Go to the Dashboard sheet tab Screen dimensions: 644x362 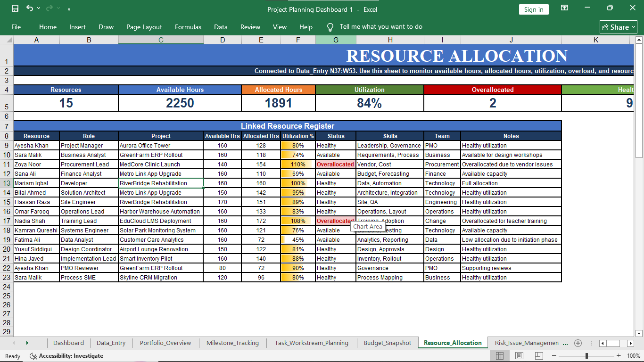(68, 343)
